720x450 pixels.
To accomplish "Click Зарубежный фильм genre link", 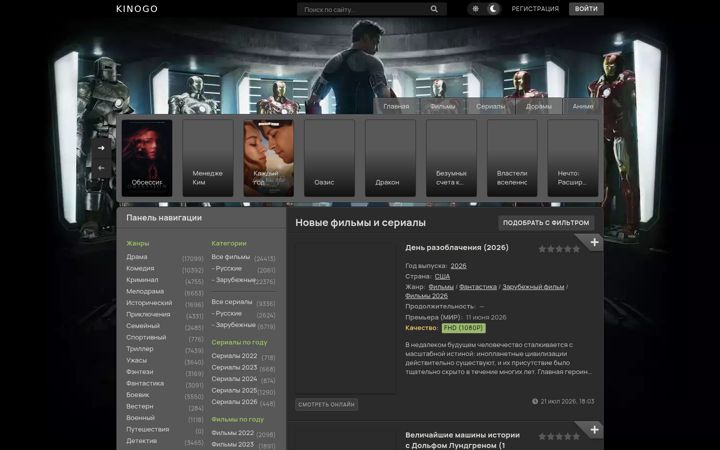I will (x=533, y=287).
